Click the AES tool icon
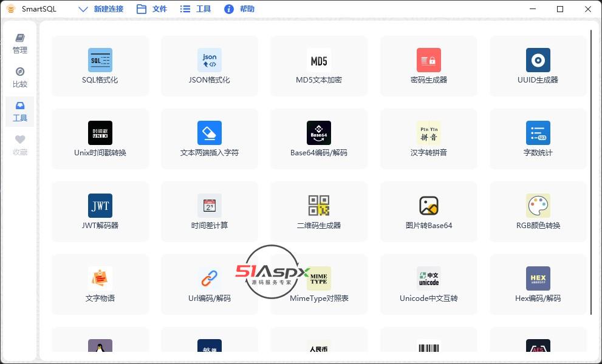Viewport: 602px width, 364px height. click(538, 346)
